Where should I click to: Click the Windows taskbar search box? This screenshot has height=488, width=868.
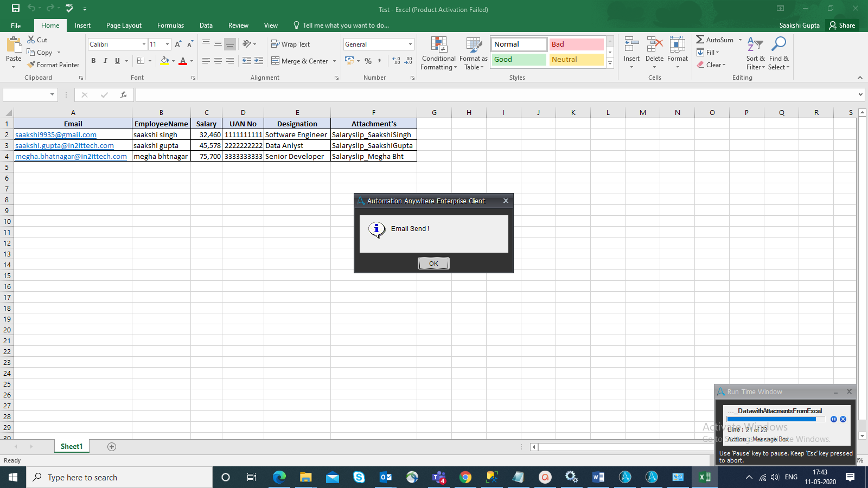coord(119,477)
